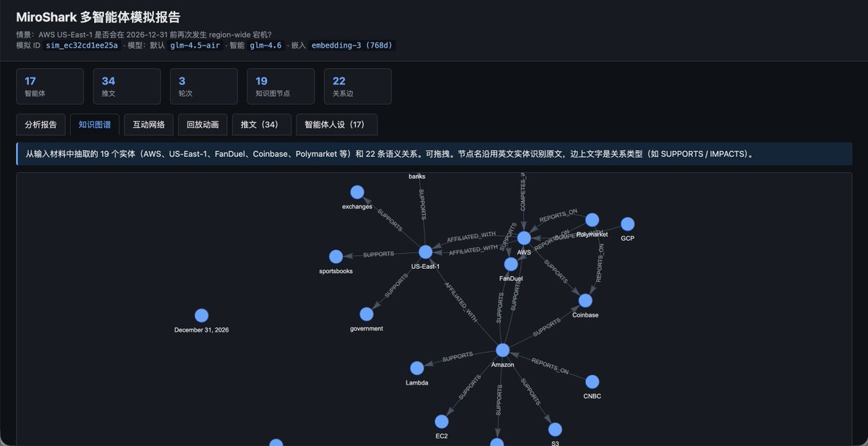Click the S3 node
Image resolution: width=868 pixels, height=446 pixels.
click(x=555, y=429)
